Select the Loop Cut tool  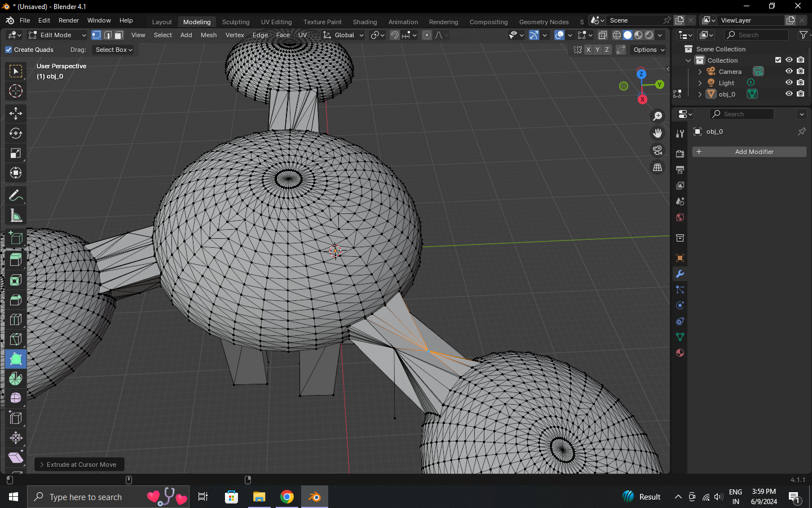16,319
